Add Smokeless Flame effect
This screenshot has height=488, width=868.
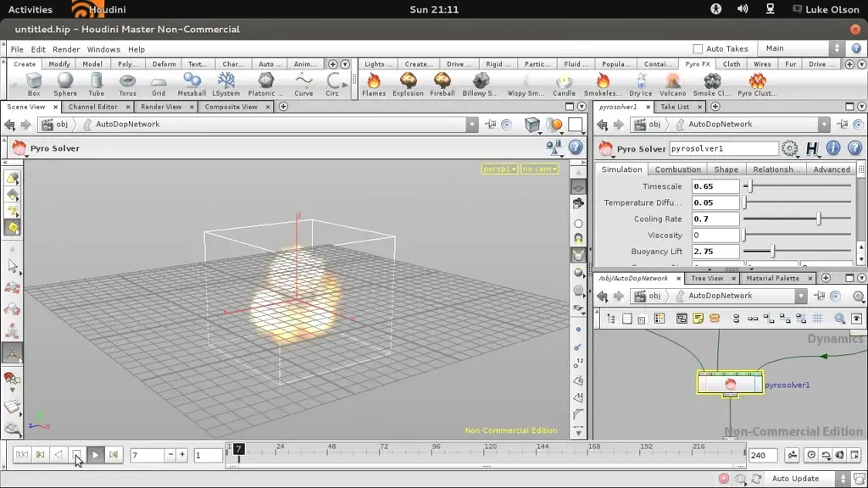(603, 84)
